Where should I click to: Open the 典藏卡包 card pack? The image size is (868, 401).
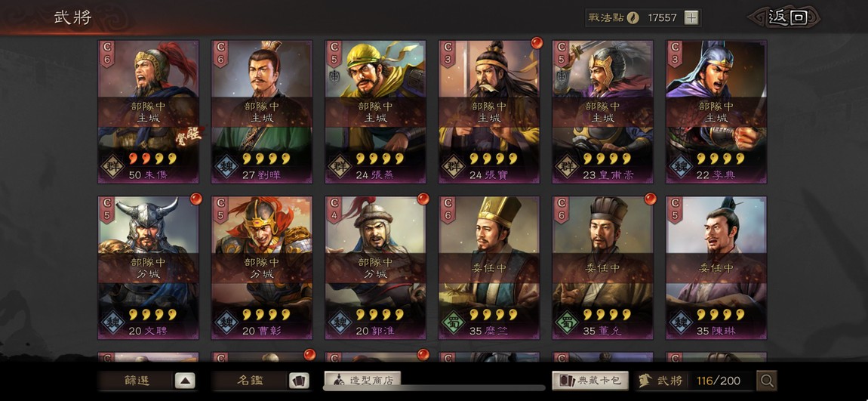[590, 381]
